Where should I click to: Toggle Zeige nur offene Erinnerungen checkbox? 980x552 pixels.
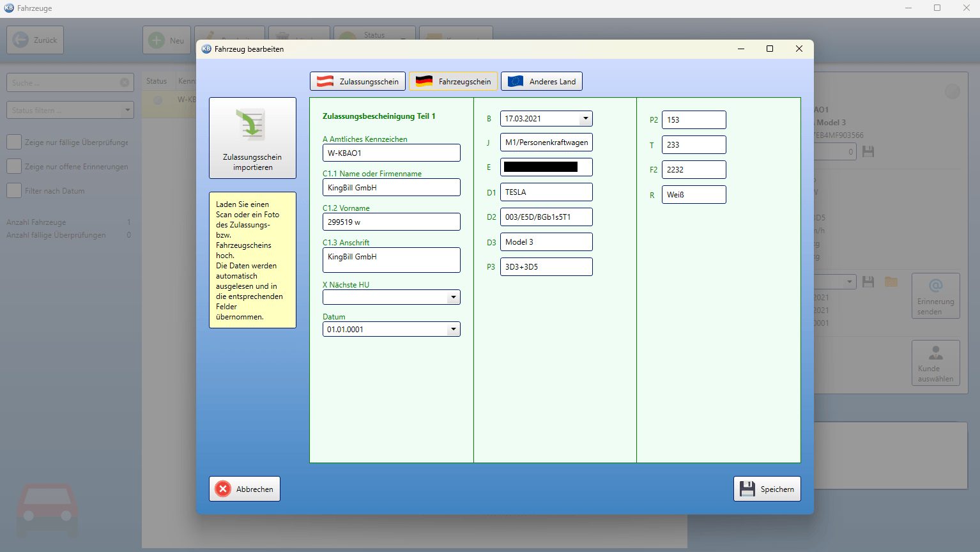[x=14, y=166]
